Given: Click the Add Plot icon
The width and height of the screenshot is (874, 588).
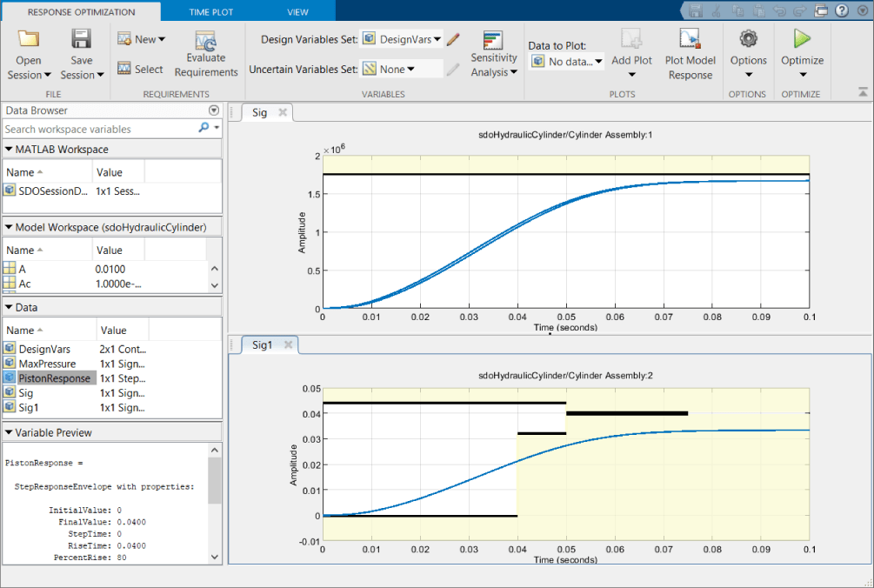Looking at the screenshot, I should click(x=631, y=40).
